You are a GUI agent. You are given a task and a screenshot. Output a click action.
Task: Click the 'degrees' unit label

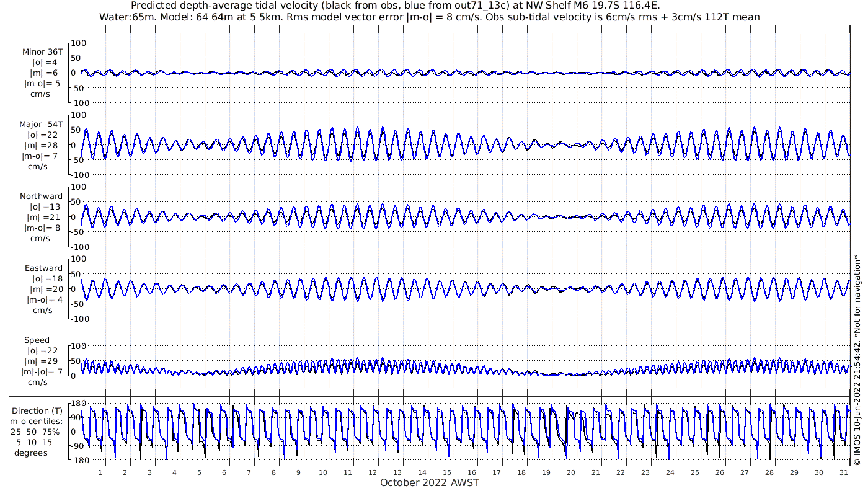coord(31,453)
